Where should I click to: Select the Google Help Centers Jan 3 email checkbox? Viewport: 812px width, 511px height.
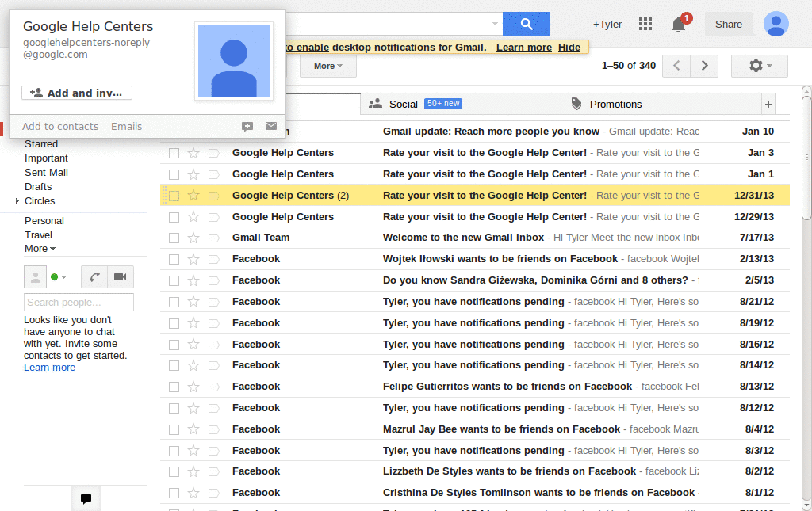tap(174, 153)
